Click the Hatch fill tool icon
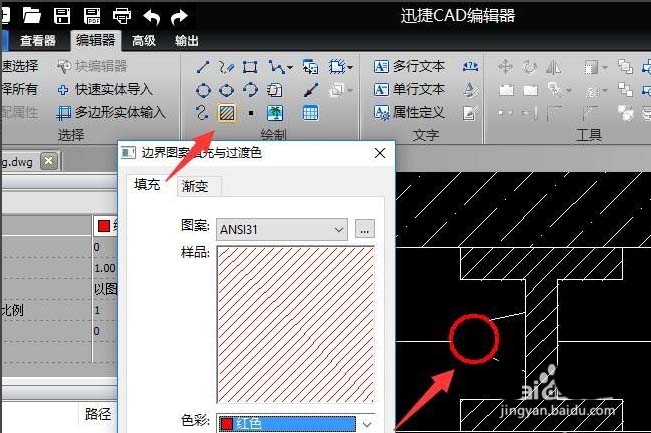The width and height of the screenshot is (651, 433). click(227, 113)
